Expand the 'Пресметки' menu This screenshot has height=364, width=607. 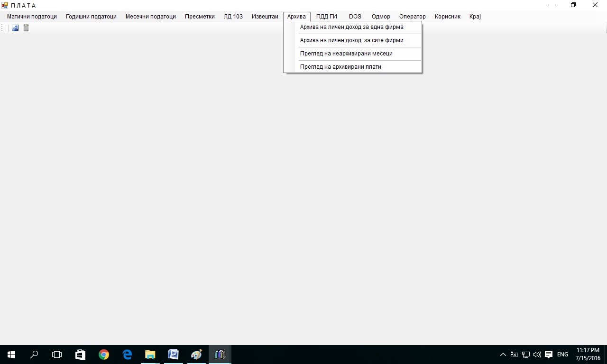200,17
